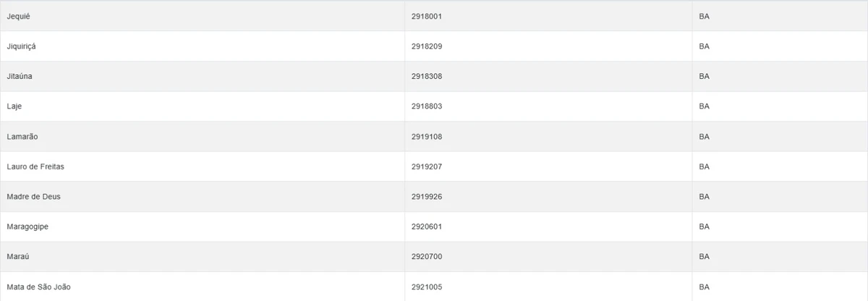
Task: Click the Maraú municipality cell
Action: [17, 257]
